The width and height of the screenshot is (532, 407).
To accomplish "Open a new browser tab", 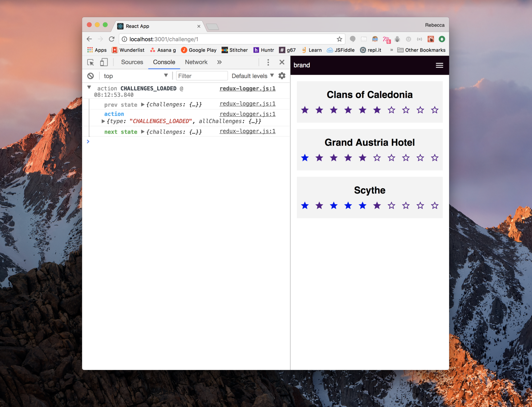I will (x=213, y=27).
